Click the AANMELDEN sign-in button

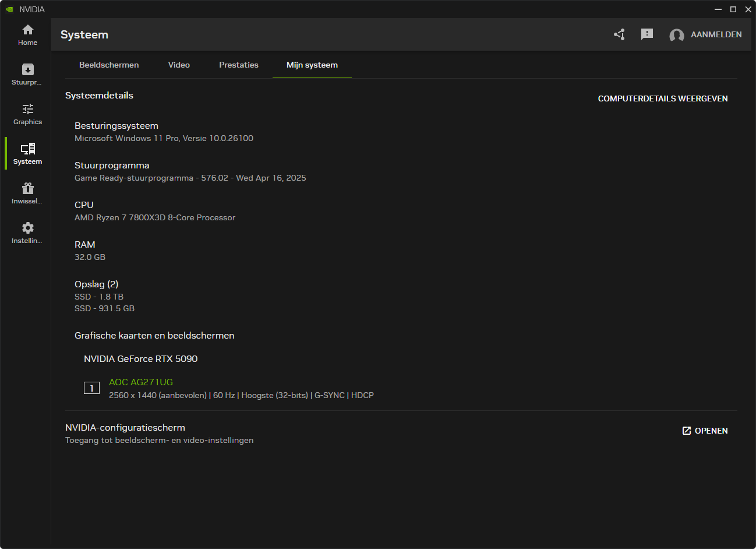coord(716,34)
